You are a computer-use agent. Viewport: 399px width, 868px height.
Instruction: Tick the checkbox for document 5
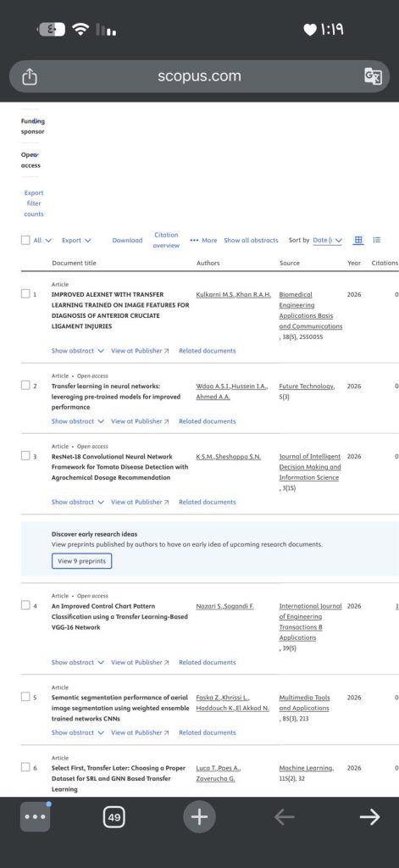(x=25, y=697)
